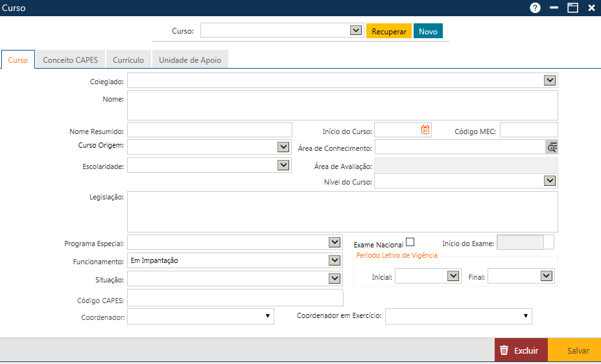
Task: Click the trash icon on Excluir
Action: pos(504,350)
